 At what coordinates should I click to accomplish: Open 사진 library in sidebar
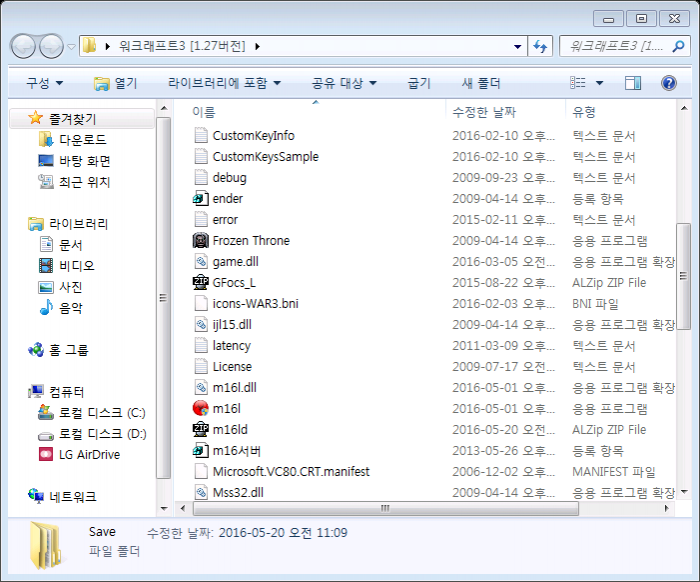(x=61, y=287)
